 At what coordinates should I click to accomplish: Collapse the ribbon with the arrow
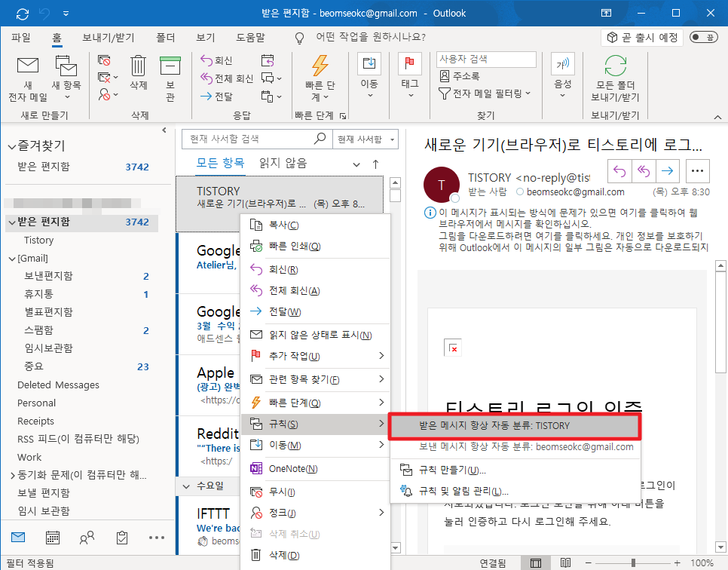pyautogui.click(x=717, y=117)
